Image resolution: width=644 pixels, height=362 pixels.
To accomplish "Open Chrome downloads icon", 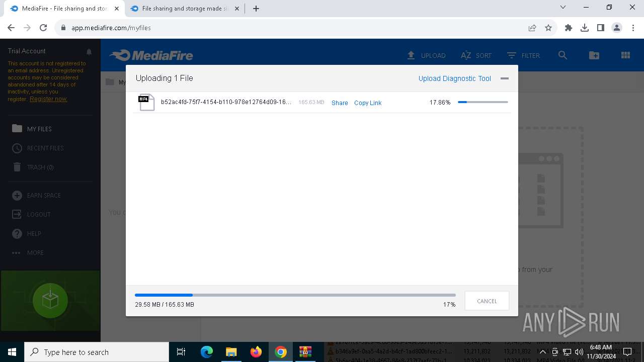I will coord(585,28).
